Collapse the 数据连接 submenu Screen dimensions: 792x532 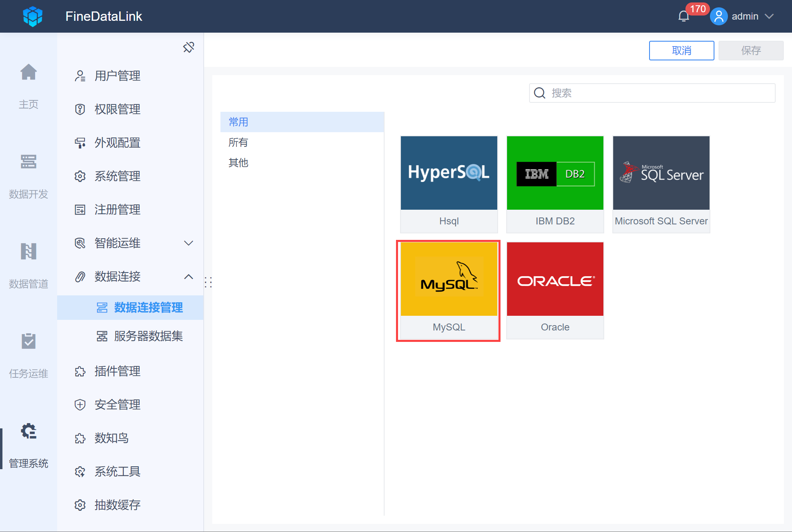click(189, 276)
